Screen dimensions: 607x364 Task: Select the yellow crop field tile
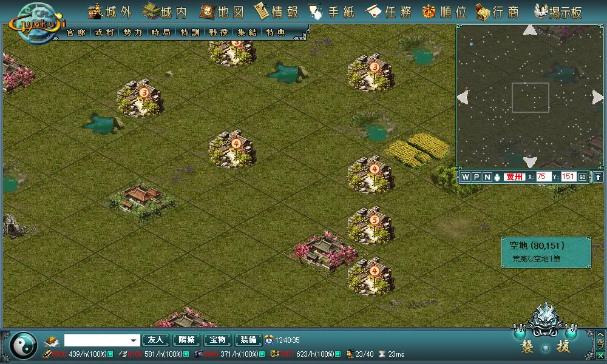click(418, 150)
